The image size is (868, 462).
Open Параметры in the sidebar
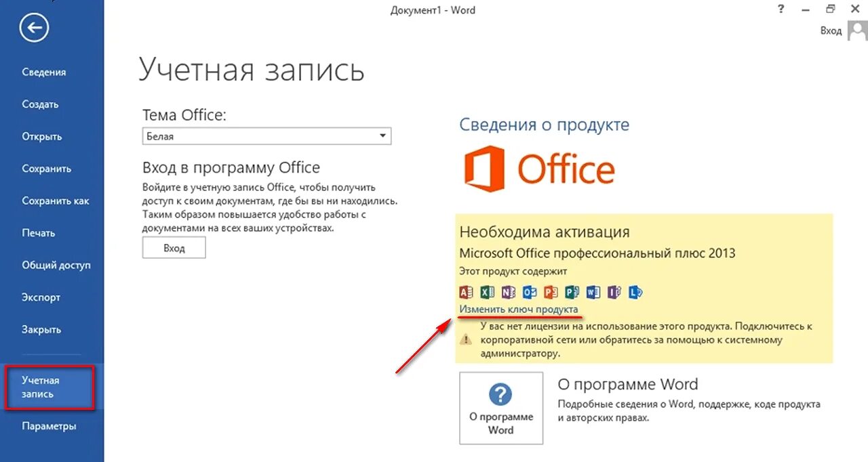(x=49, y=426)
